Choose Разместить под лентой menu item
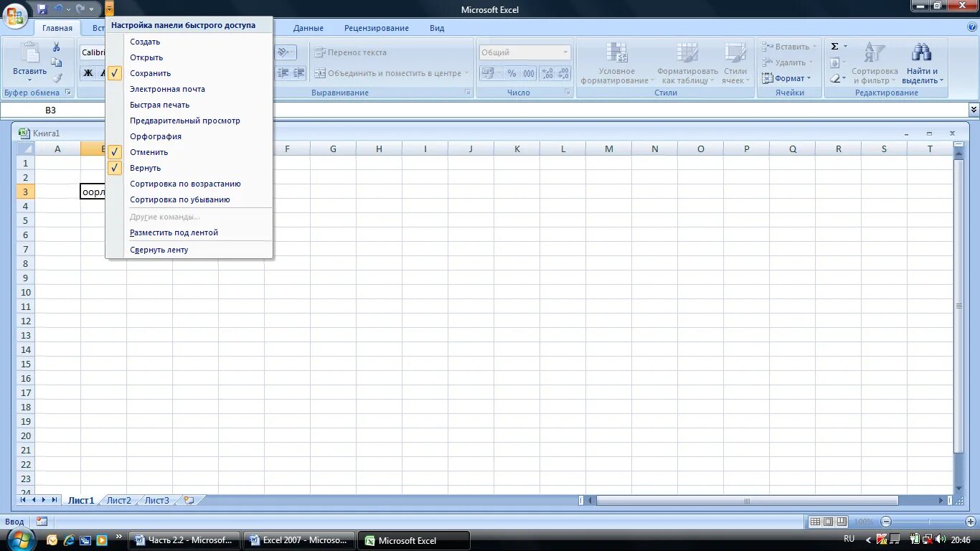 (189, 232)
